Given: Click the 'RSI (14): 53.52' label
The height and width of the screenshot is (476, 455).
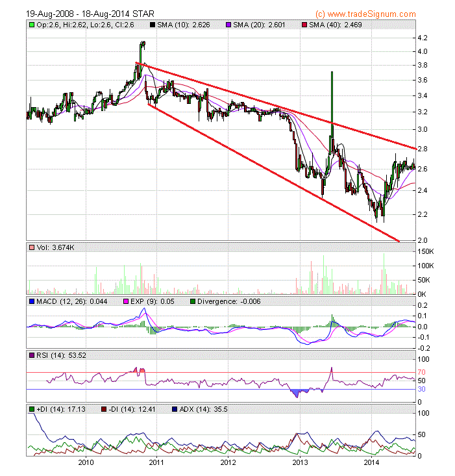Looking at the screenshot, I should coord(61,355).
